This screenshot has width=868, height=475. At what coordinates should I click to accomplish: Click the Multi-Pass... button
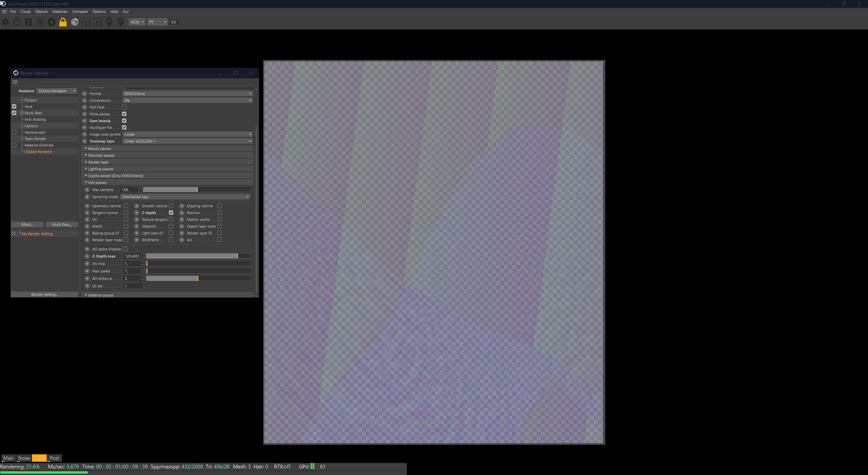pyautogui.click(x=62, y=225)
